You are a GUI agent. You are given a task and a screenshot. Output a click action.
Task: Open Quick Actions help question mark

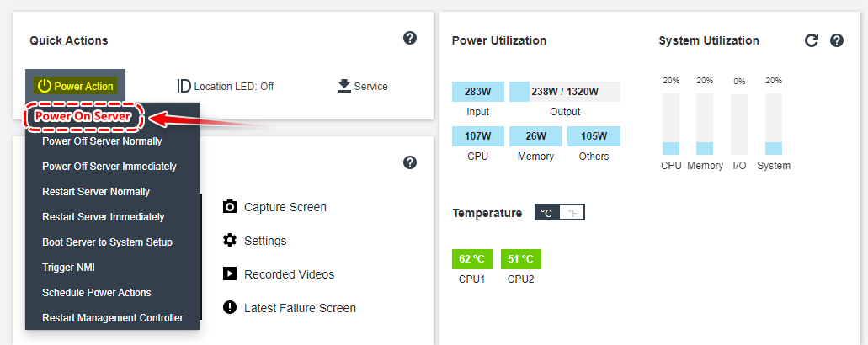[410, 38]
